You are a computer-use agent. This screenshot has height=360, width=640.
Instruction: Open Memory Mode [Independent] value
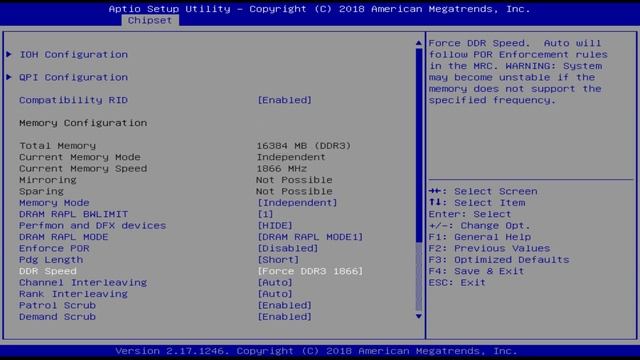tap(297, 203)
